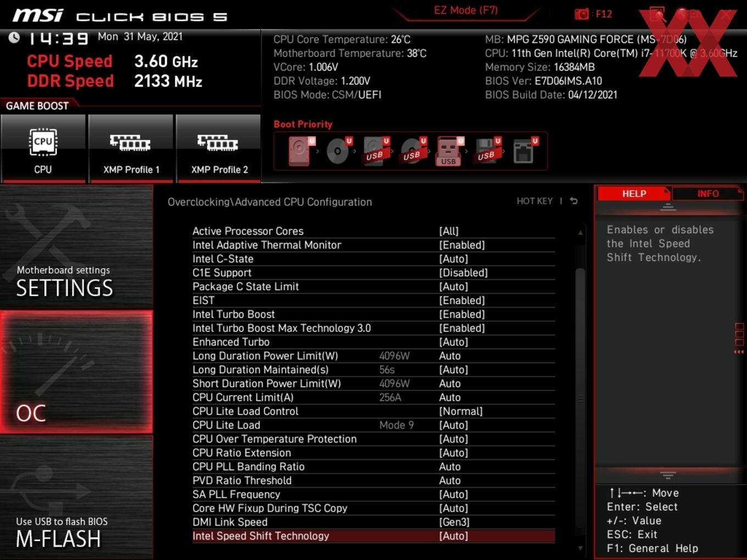This screenshot has width=747, height=560.
Task: Open Long Duration Maintained(s) [Auto] dropdown
Action: pos(454,369)
